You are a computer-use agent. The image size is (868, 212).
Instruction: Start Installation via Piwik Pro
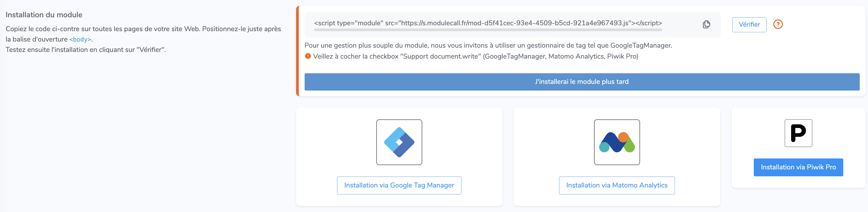(x=798, y=167)
